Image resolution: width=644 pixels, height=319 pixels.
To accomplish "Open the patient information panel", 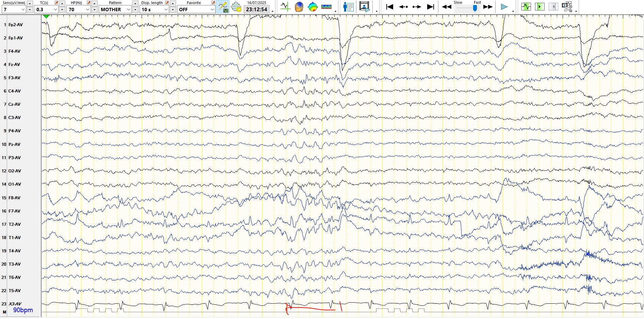I will click(x=348, y=6).
